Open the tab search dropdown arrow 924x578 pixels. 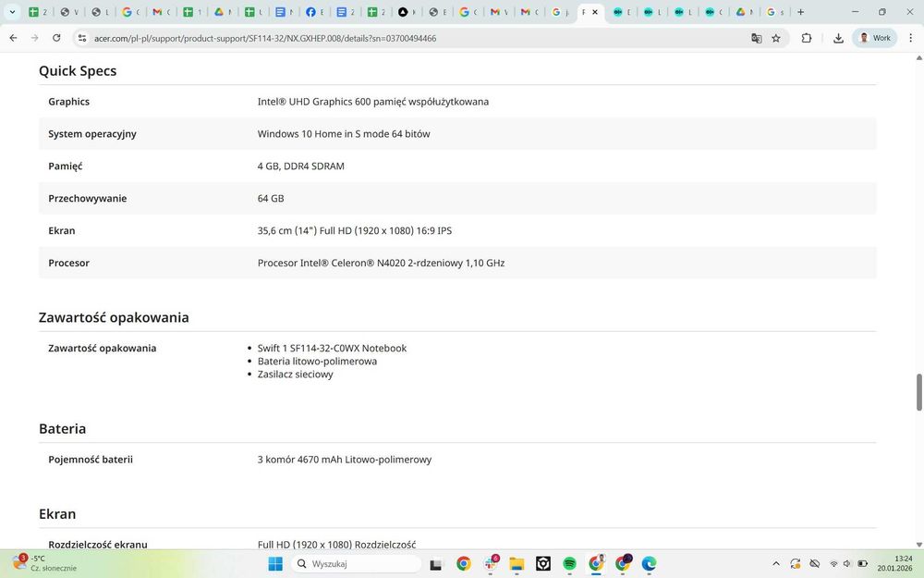[12, 12]
